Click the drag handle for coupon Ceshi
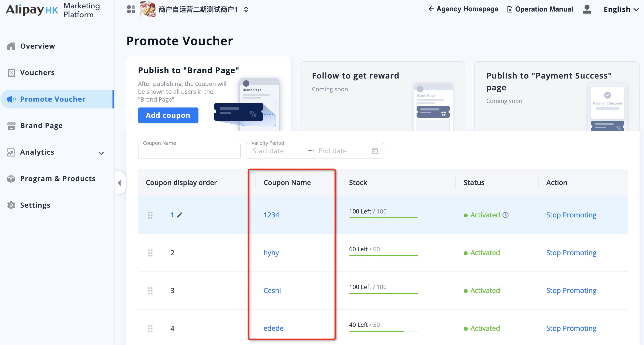The image size is (644, 345). [150, 291]
